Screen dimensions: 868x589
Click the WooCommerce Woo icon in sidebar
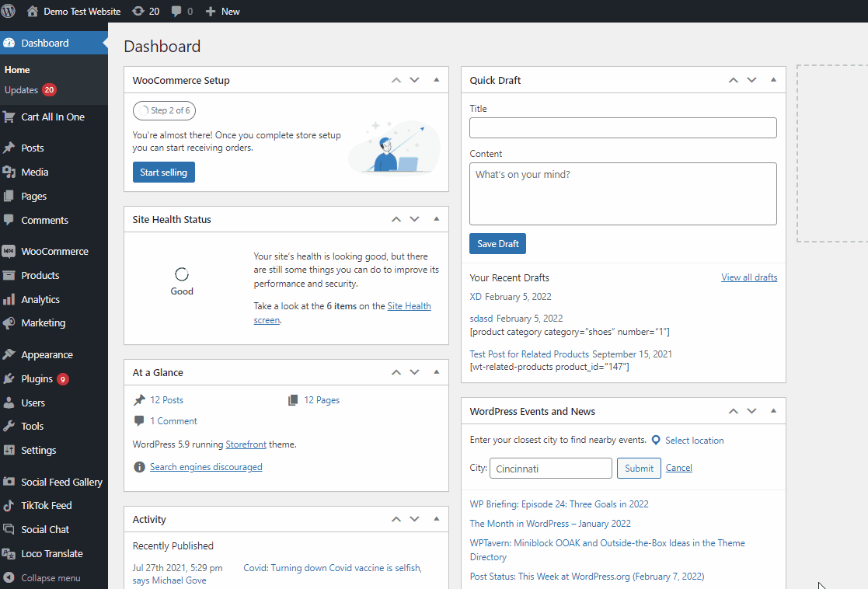(9, 251)
